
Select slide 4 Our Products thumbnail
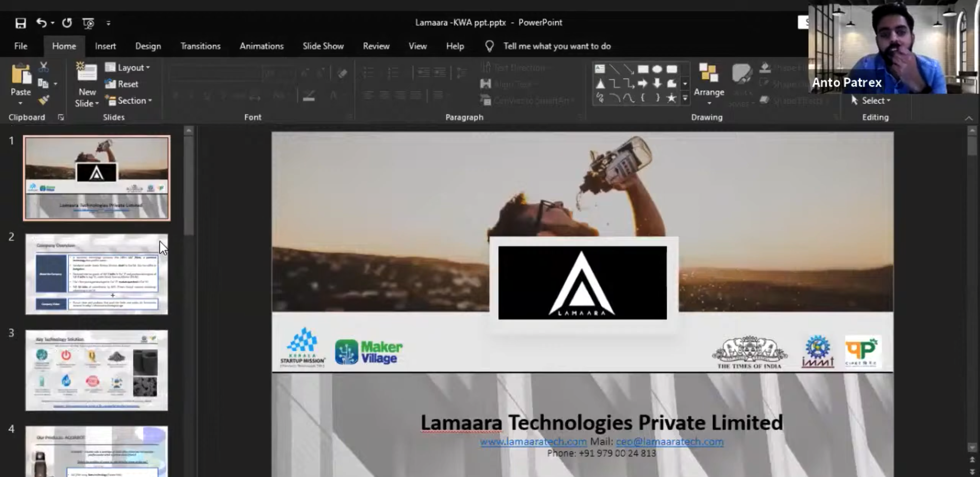97,451
